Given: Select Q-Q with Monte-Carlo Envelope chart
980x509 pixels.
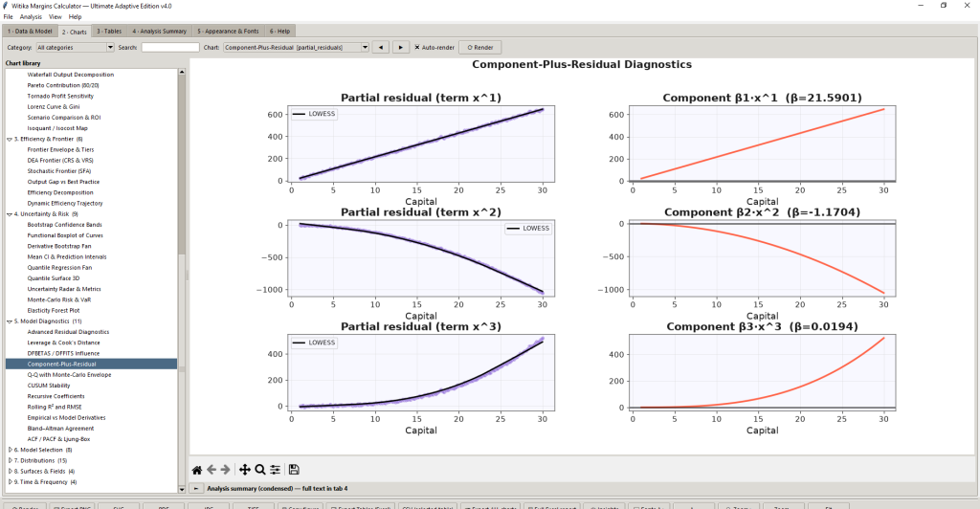Looking at the screenshot, I should (69, 375).
